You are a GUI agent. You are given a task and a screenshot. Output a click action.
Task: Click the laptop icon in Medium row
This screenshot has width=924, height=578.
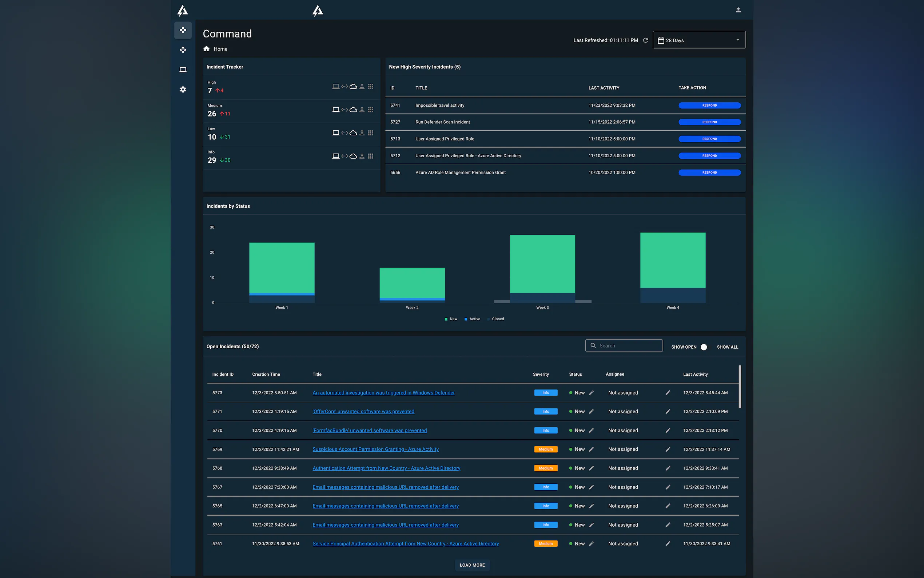[335, 110]
